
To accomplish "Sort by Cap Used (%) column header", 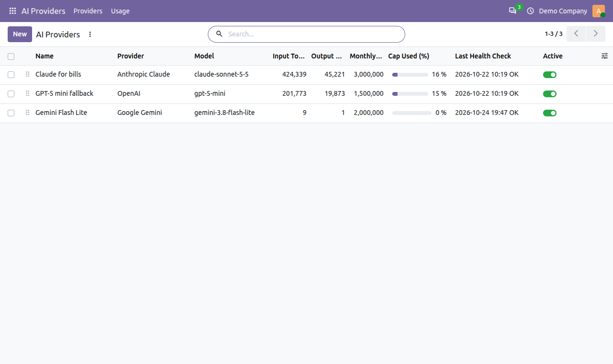I will coord(409,56).
